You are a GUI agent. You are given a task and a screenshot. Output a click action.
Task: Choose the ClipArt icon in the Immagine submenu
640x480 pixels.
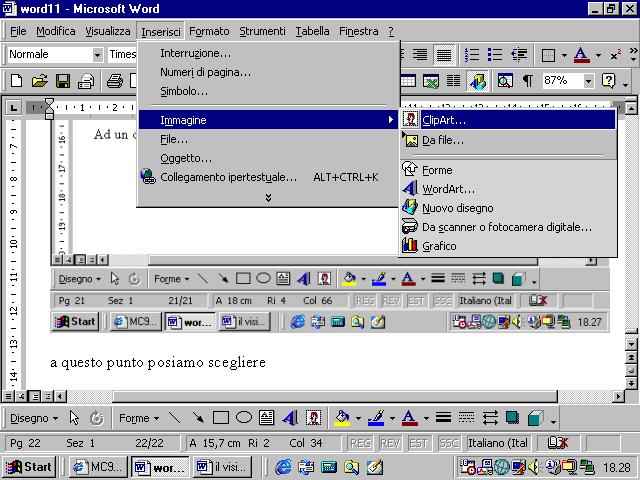tap(410, 119)
